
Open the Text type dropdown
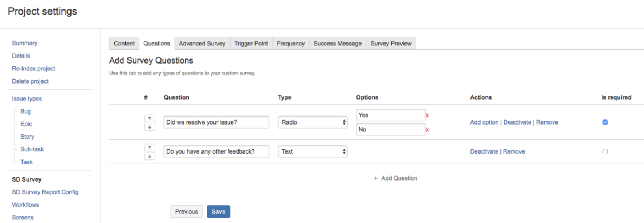coord(313,151)
